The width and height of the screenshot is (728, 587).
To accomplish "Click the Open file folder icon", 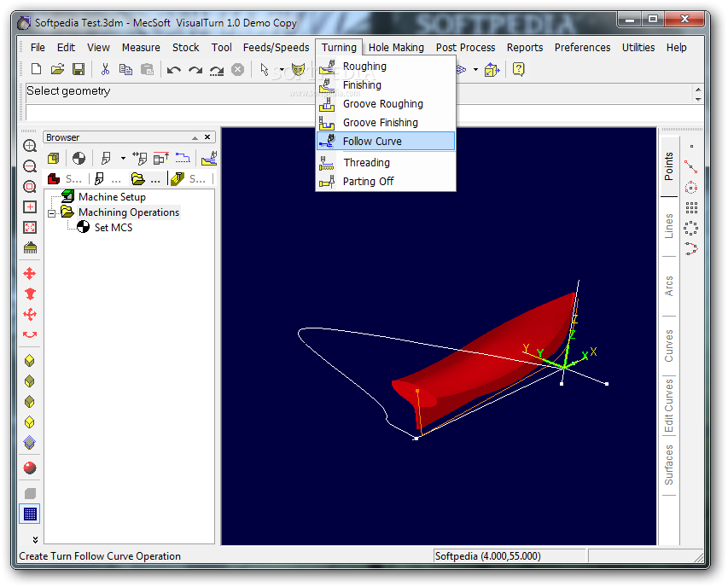I will tap(57, 70).
